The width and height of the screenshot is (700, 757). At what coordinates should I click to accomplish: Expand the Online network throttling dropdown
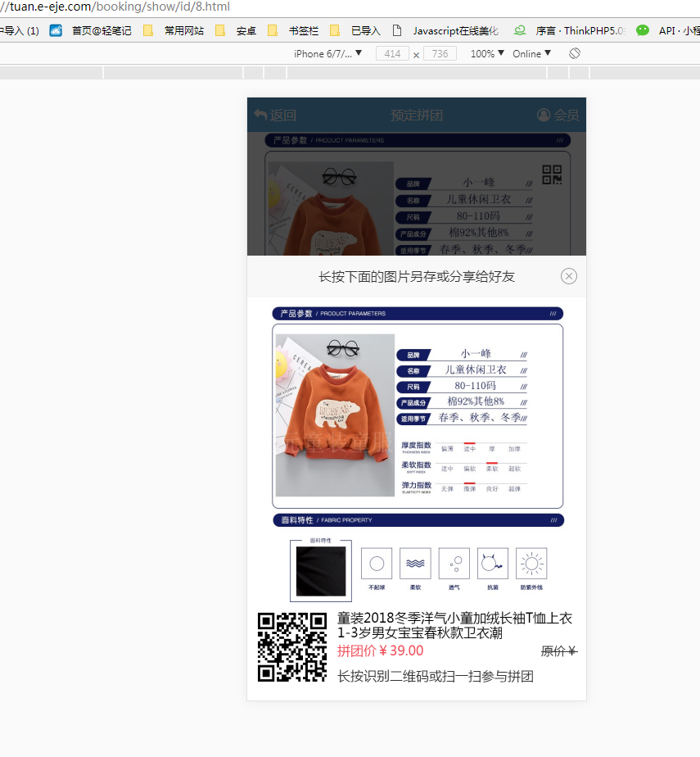(531, 53)
